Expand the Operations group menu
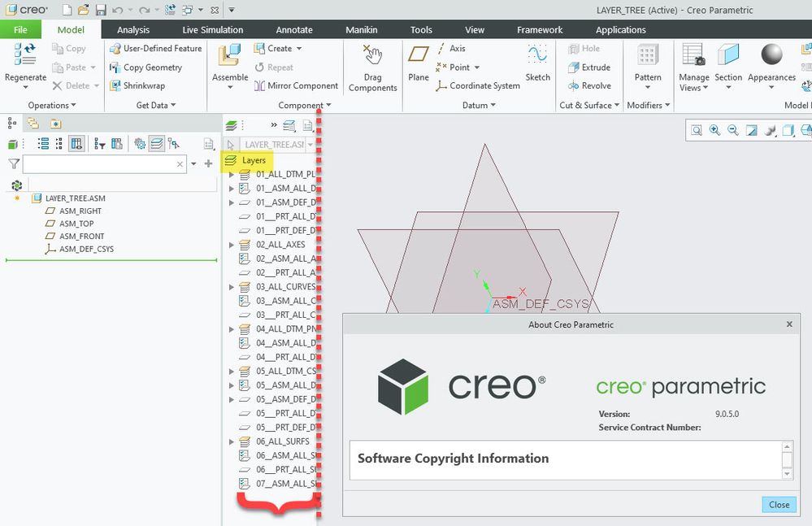812x526 pixels. (52, 105)
